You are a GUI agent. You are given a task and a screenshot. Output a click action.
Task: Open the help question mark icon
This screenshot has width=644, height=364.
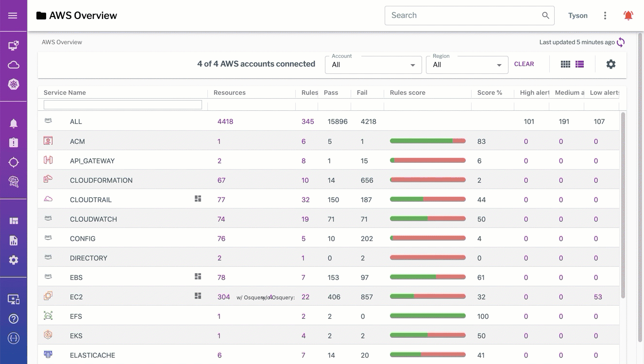[14, 319]
